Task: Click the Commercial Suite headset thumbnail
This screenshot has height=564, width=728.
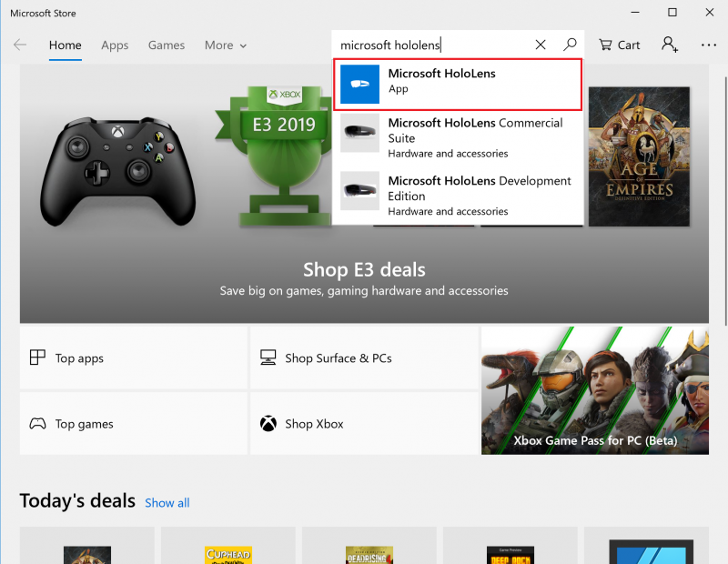Action: (359, 133)
